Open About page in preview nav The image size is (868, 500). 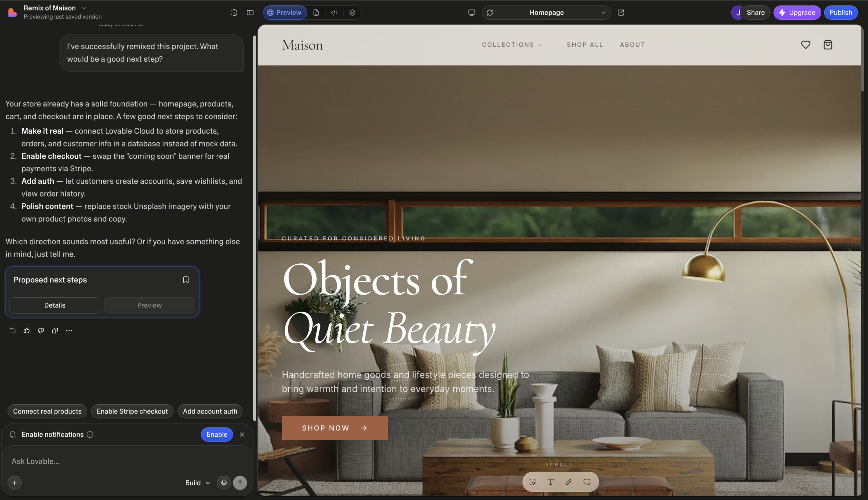632,45
